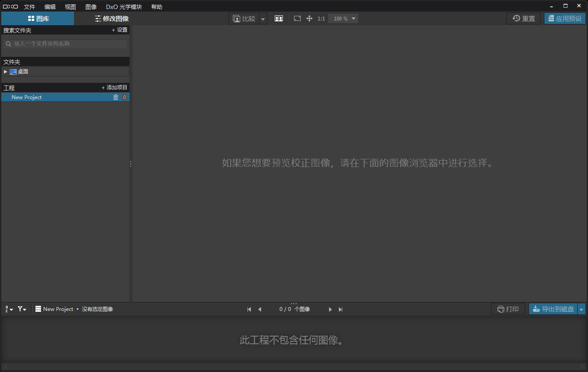Screen dimensions: 588x372
Task: Expand the 桌面 folder tree node
Action: pos(6,72)
